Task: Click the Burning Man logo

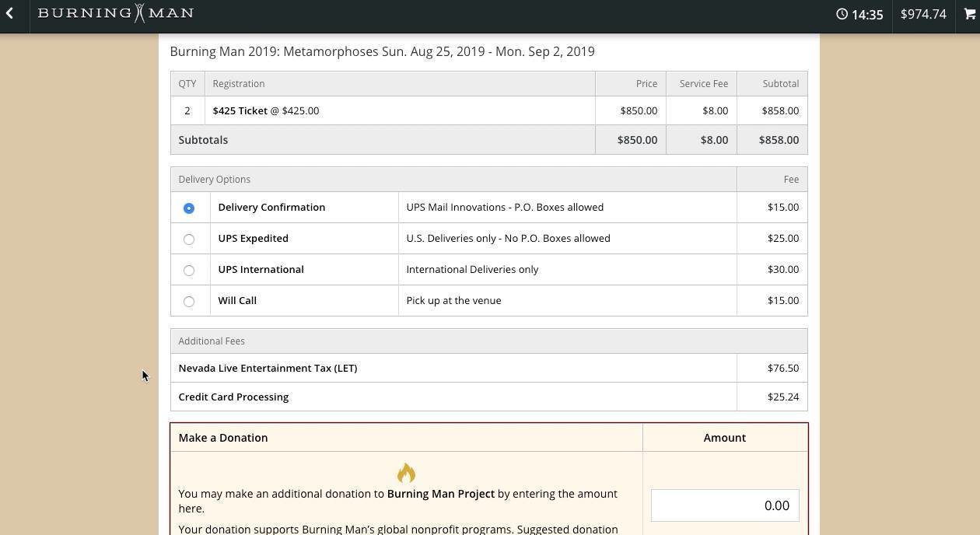Action: pyautogui.click(x=116, y=13)
